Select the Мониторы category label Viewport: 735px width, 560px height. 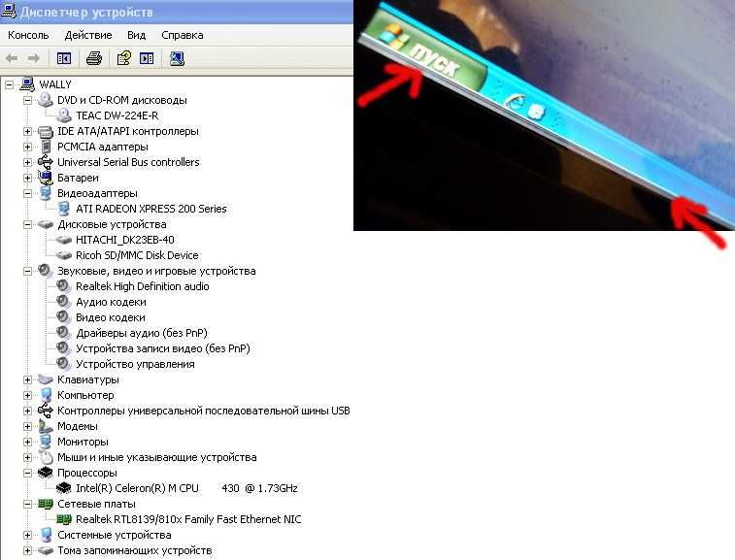point(83,442)
